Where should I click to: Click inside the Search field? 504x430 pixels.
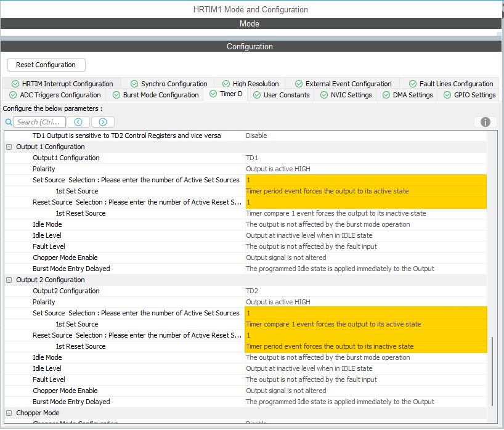(40, 121)
